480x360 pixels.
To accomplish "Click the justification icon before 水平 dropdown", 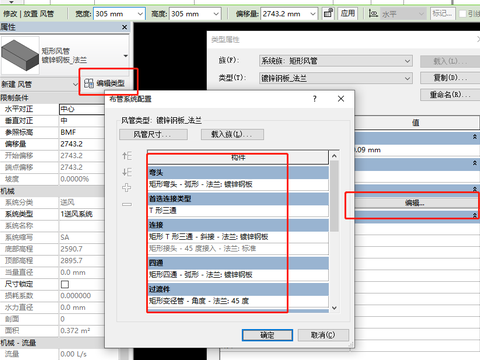I will tap(373, 14).
